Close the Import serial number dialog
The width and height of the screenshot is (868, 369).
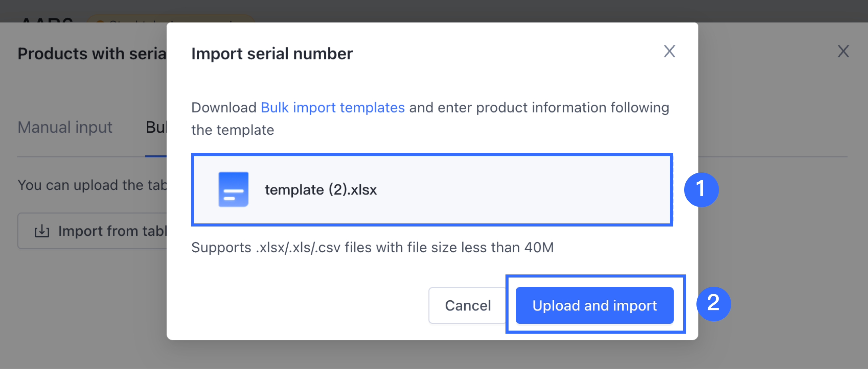point(669,51)
